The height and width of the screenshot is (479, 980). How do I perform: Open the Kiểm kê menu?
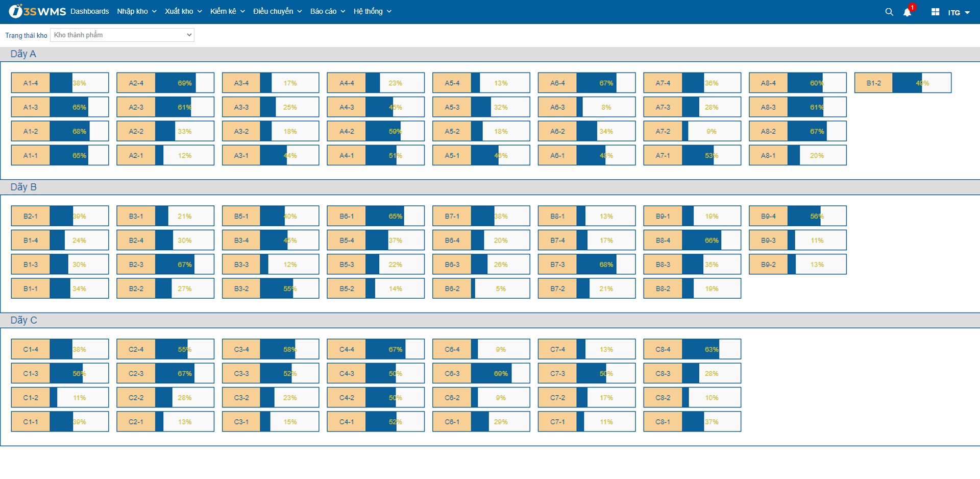[x=227, y=11]
